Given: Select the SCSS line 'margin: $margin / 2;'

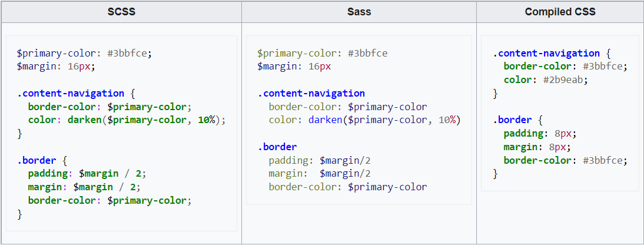Looking at the screenshot, I should tap(84, 187).
